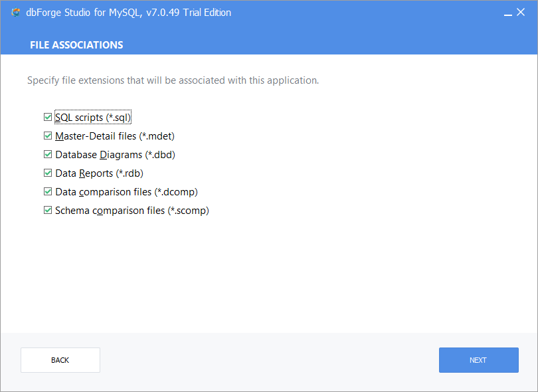This screenshot has height=392, width=538.
Task: Go back with the BACK button
Action: [x=60, y=360]
